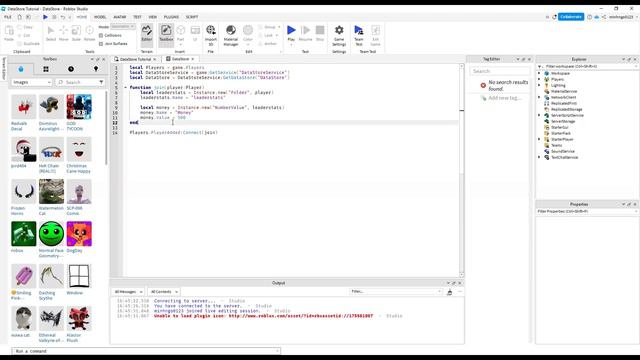Viewport: 640px width, 360px height.
Task: Expand ServerScriptService in Explorer
Action: 539,115
